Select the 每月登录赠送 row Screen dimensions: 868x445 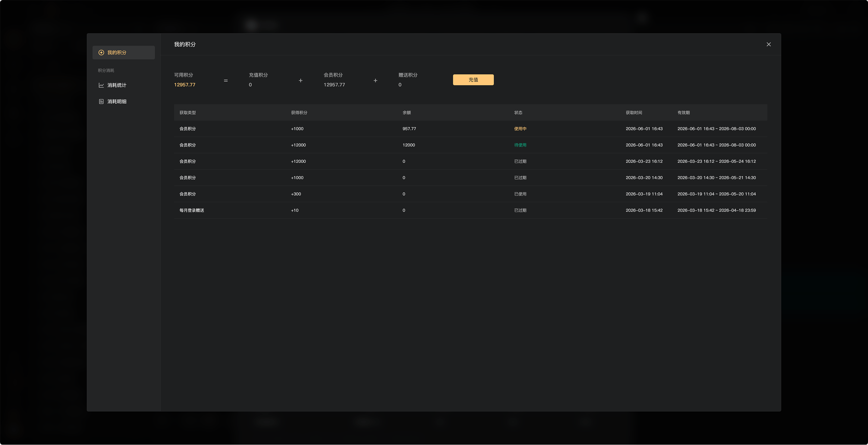pyautogui.click(x=470, y=211)
